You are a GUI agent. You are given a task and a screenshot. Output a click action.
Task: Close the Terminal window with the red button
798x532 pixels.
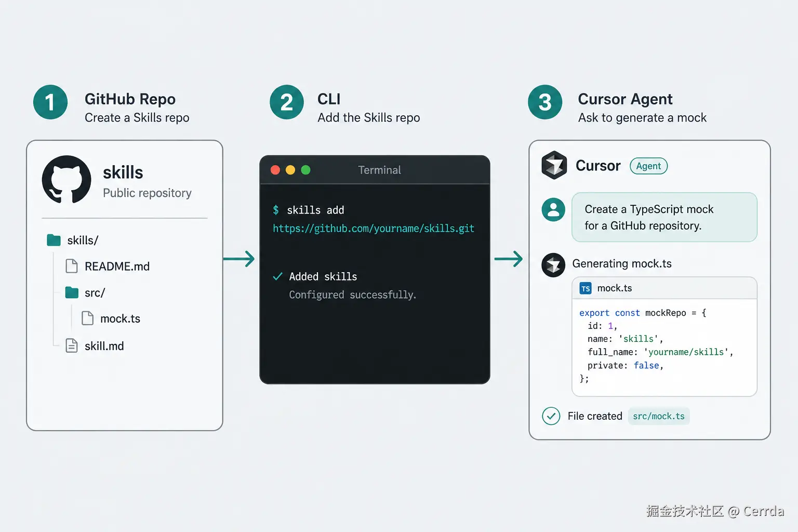[275, 170]
